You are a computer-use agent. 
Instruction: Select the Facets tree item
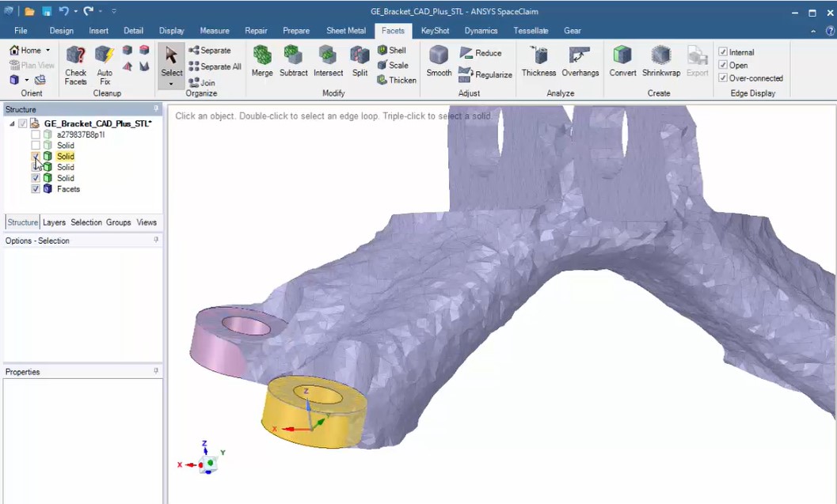click(x=68, y=189)
